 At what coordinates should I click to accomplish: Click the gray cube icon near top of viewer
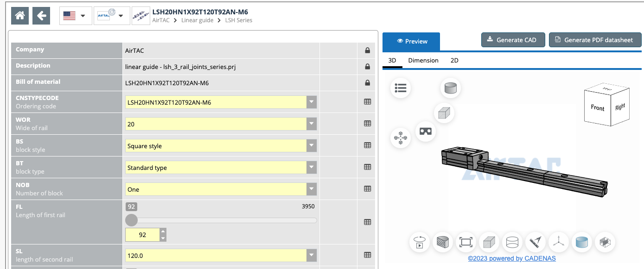click(x=444, y=113)
